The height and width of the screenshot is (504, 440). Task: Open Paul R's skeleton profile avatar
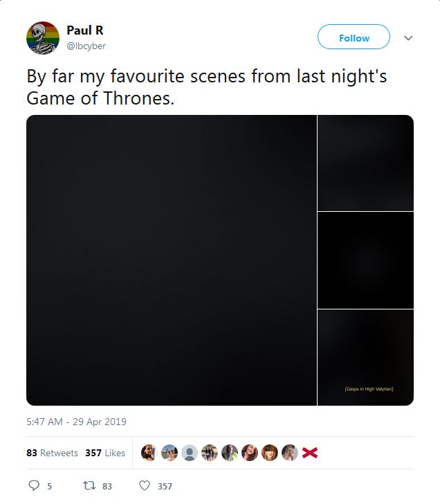click(x=43, y=38)
